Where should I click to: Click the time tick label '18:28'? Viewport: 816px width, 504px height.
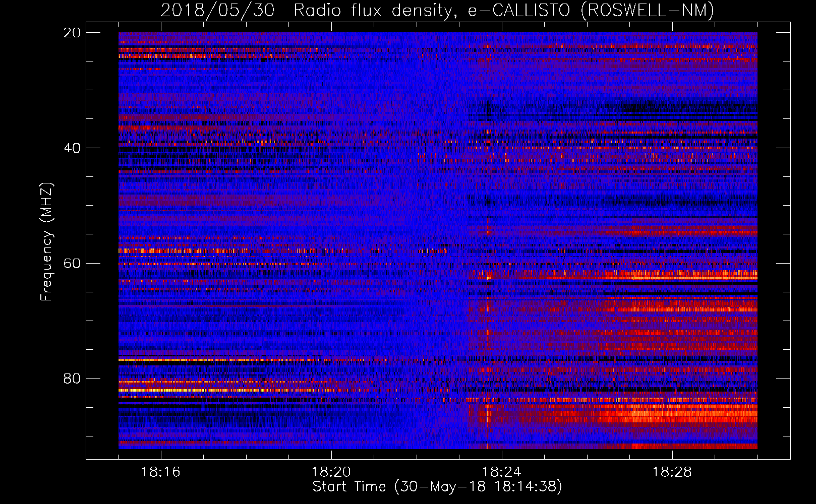click(x=672, y=472)
